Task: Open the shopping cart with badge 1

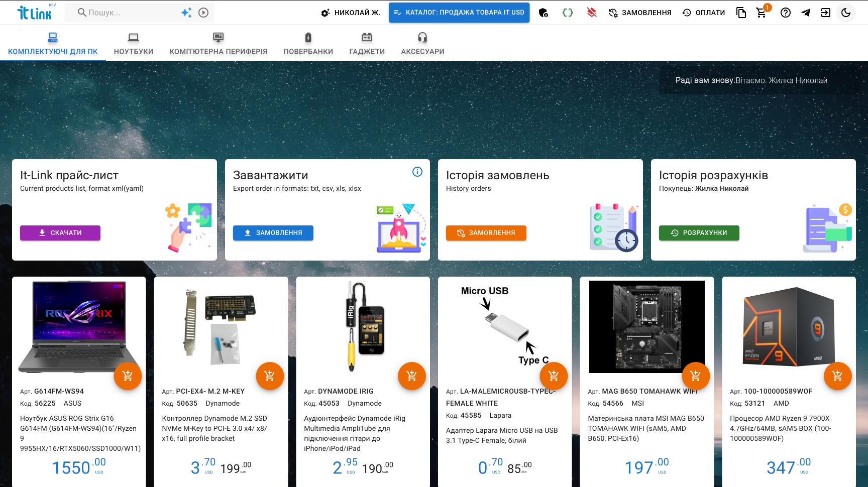Action: pyautogui.click(x=762, y=12)
